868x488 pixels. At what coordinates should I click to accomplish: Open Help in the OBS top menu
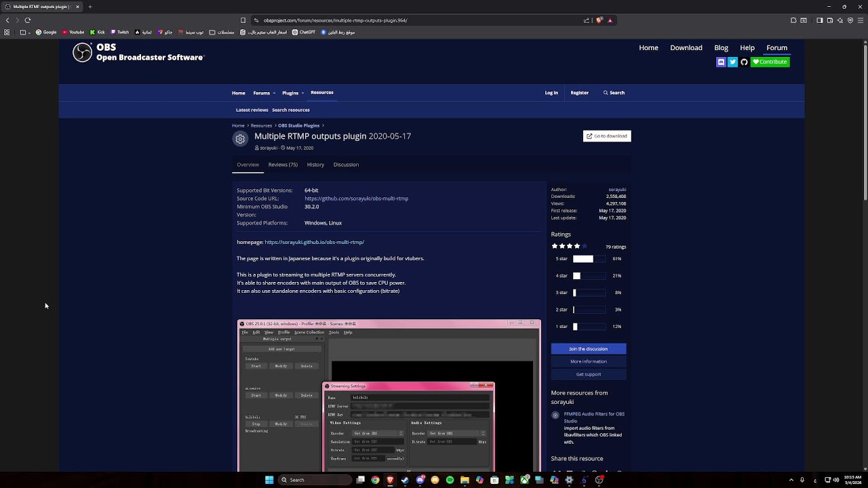pos(747,47)
